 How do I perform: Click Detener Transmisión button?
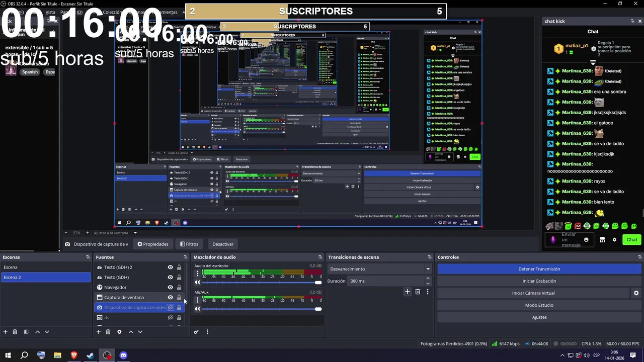[539, 269]
